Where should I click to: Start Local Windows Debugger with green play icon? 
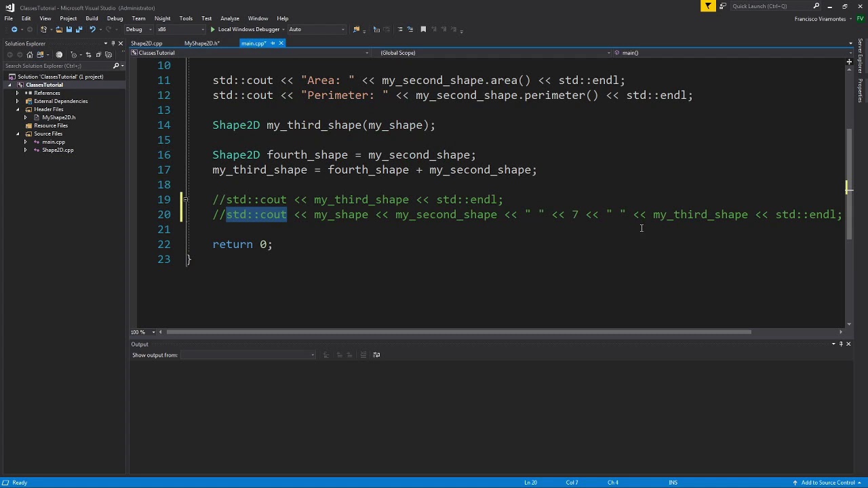(x=212, y=29)
